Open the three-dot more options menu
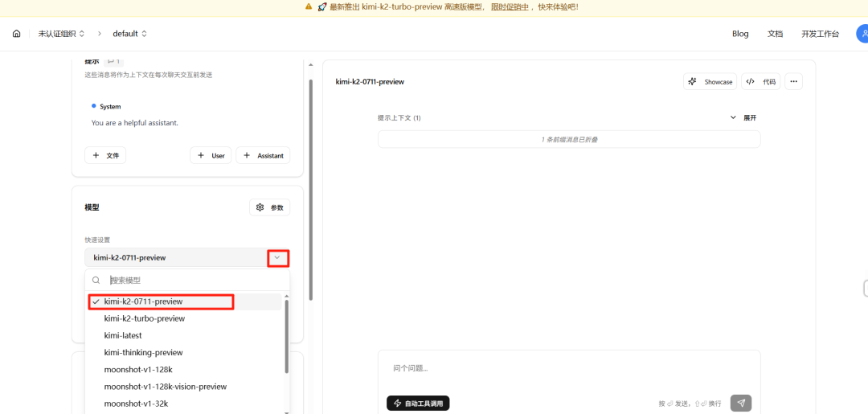 [x=793, y=81]
